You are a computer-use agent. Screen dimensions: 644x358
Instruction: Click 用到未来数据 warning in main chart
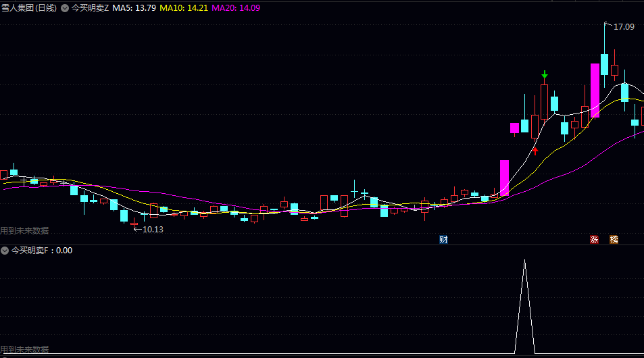(24, 231)
